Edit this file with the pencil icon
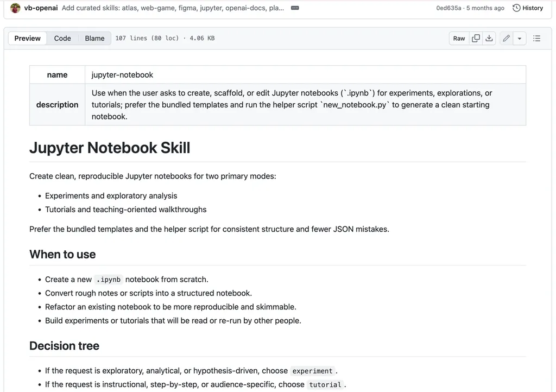556x392 pixels. (x=507, y=39)
